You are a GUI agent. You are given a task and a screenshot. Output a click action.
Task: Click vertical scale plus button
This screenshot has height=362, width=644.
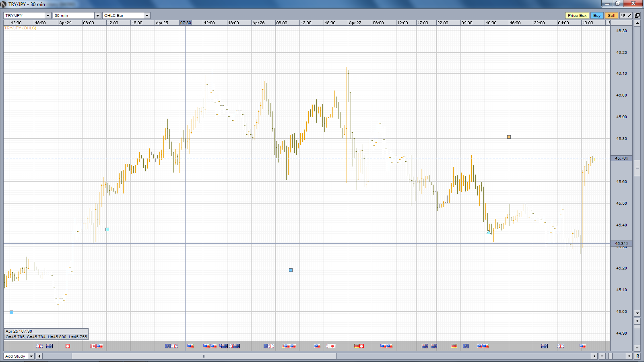pos(637,321)
